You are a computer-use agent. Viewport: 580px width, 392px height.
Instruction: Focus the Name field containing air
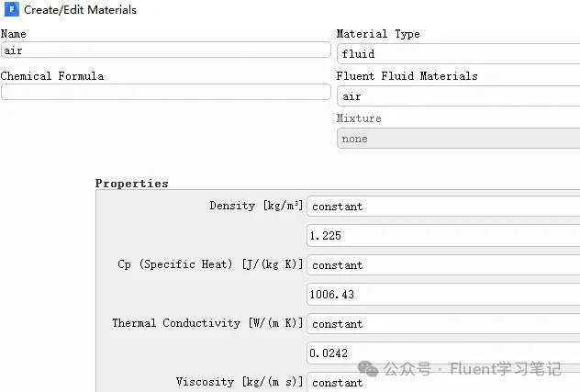pyautogui.click(x=165, y=50)
